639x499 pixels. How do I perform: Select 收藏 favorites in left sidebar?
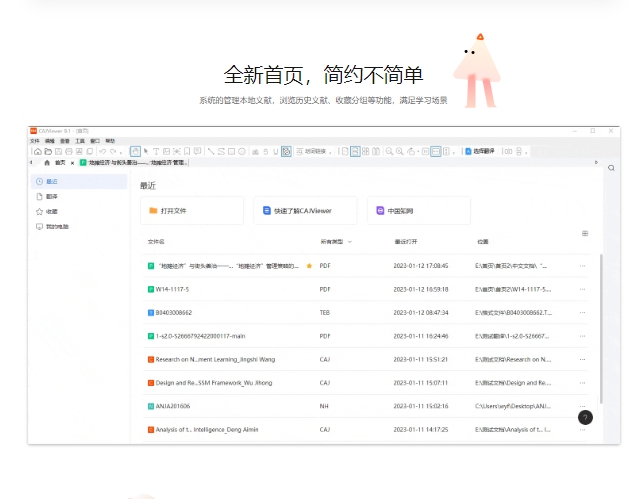point(51,211)
